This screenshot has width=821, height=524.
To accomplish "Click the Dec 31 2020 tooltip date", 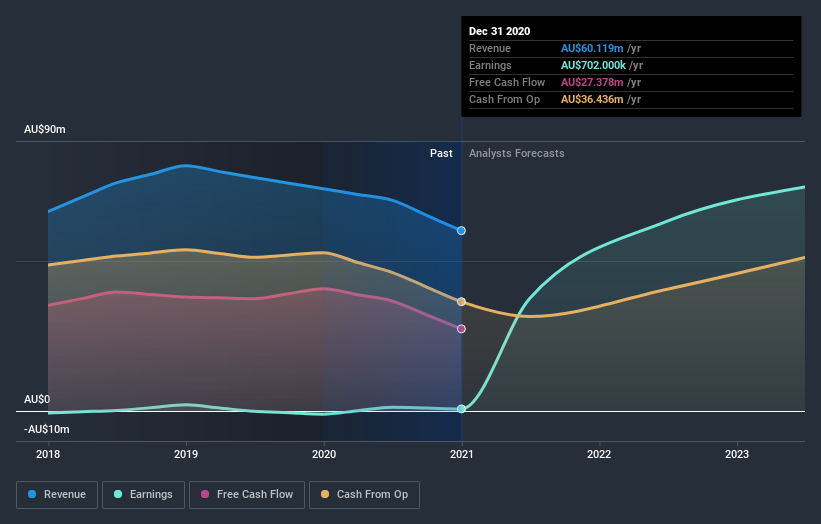I will coord(500,31).
